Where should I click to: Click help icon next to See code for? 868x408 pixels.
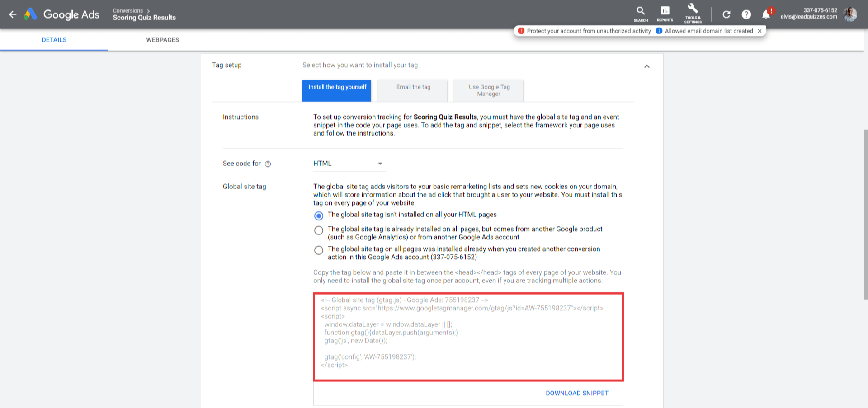click(268, 164)
